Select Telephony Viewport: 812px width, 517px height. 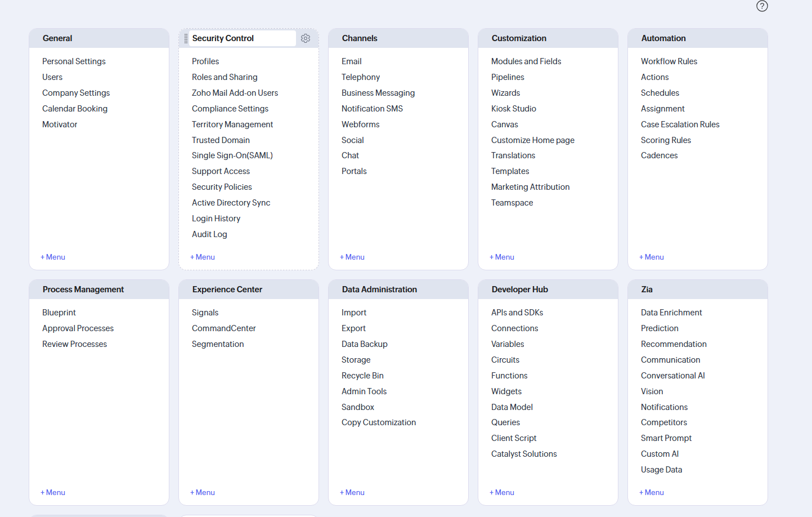point(361,77)
